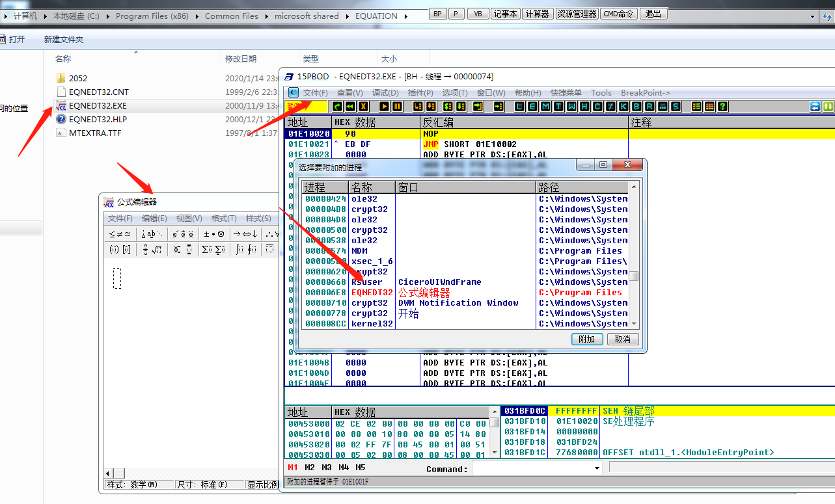Open the 插件(P) menu
The height and width of the screenshot is (504, 835).
pyautogui.click(x=420, y=93)
